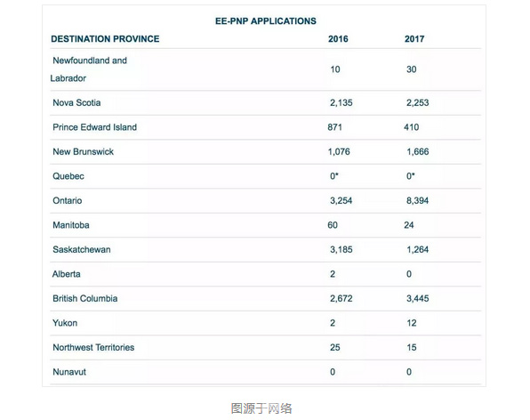Viewport: 530px width, 420px height.
Task: Select the 'EE-PNP APPLICATIONS' table title
Action: pyautogui.click(x=266, y=21)
